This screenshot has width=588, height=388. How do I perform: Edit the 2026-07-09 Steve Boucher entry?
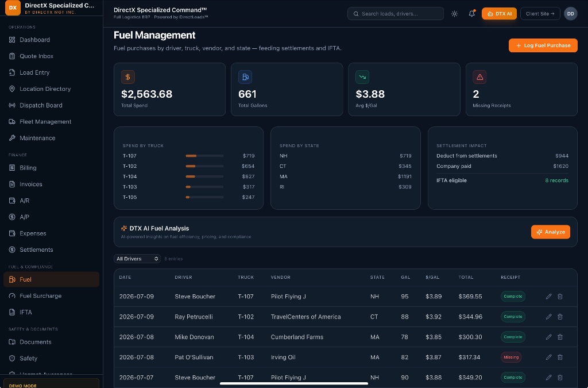point(548,297)
